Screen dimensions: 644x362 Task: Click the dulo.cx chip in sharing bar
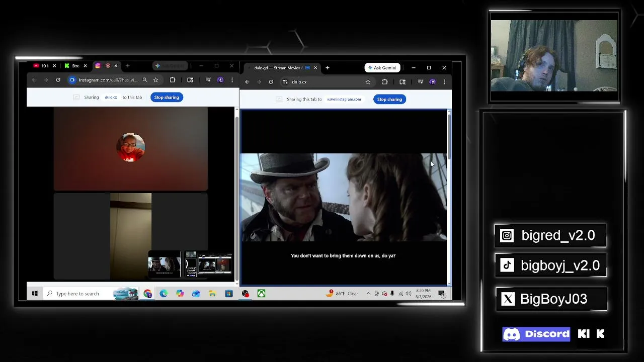(x=111, y=98)
